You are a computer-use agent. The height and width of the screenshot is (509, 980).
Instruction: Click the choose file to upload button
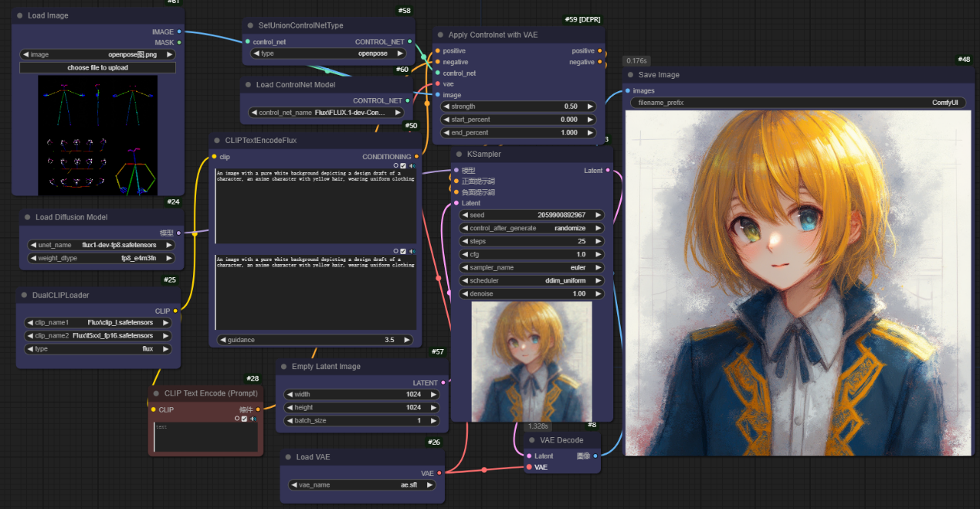97,68
